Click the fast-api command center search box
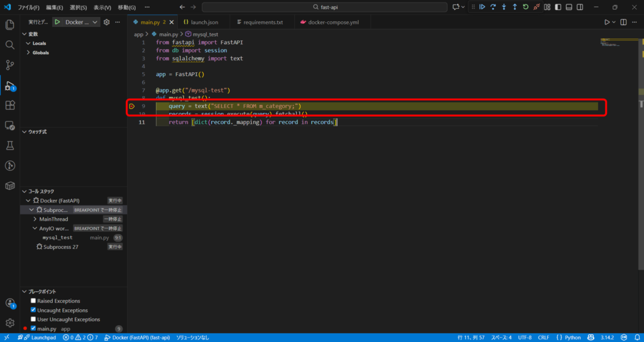The height and width of the screenshot is (342, 644). (325, 7)
